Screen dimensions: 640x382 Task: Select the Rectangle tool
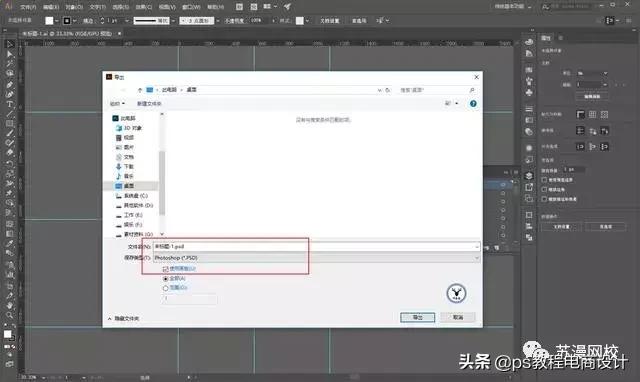(10, 124)
